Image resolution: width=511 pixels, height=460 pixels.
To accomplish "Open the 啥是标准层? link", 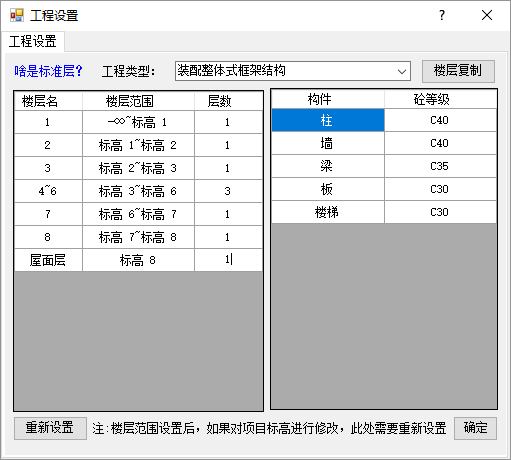I will tap(48, 71).
